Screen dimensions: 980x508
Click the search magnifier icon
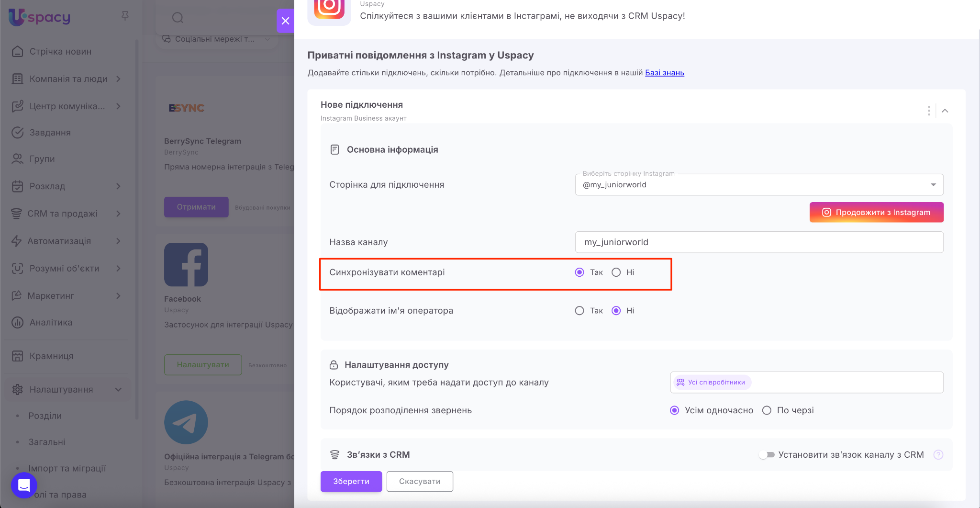point(178,18)
